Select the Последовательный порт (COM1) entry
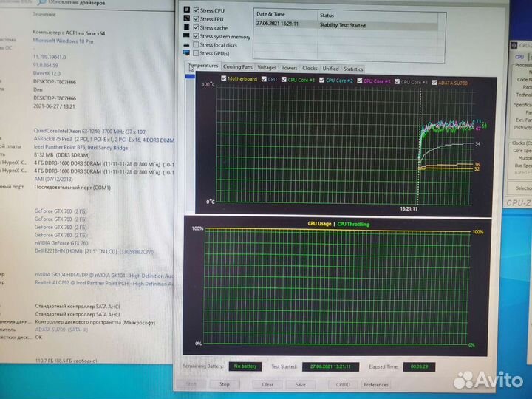This screenshot has height=399, width=532. point(72,187)
